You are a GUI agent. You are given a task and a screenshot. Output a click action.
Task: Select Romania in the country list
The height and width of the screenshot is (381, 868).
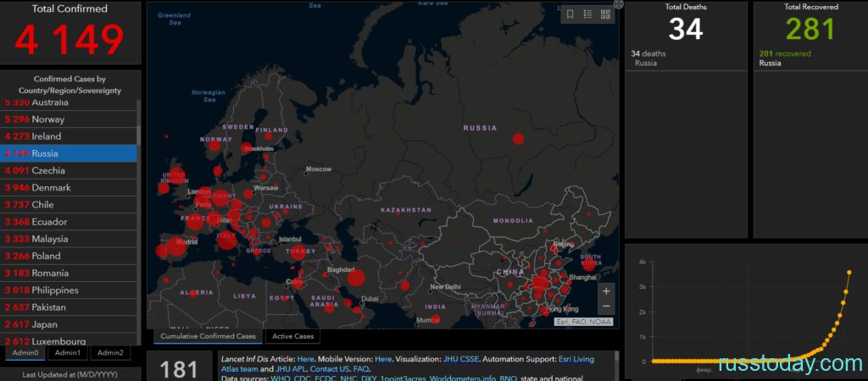click(x=69, y=273)
